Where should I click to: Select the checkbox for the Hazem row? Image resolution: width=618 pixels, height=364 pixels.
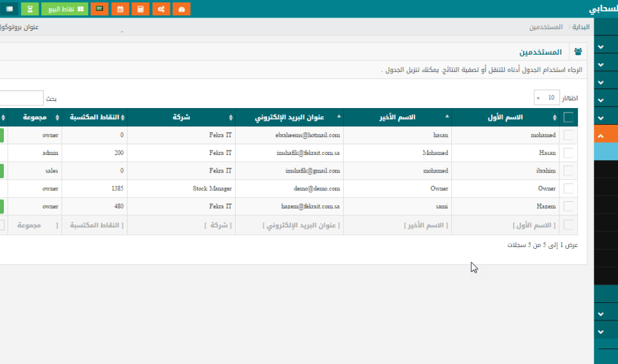tap(568, 206)
